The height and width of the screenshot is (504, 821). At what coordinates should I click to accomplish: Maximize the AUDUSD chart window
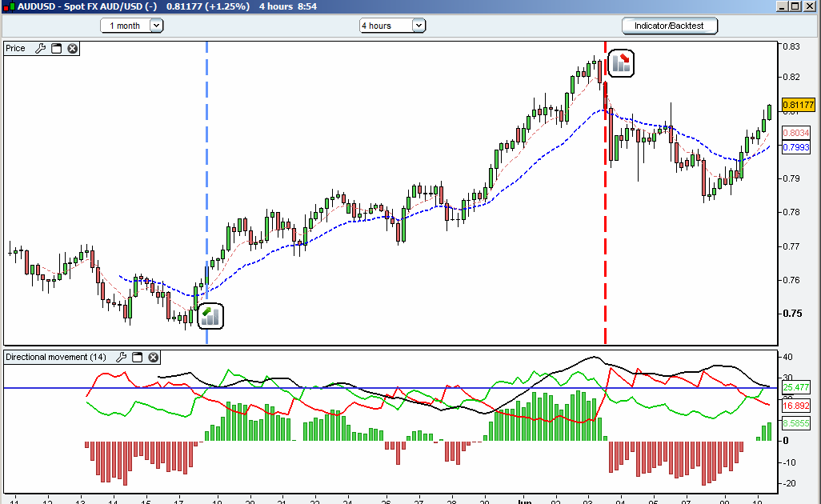point(795,6)
